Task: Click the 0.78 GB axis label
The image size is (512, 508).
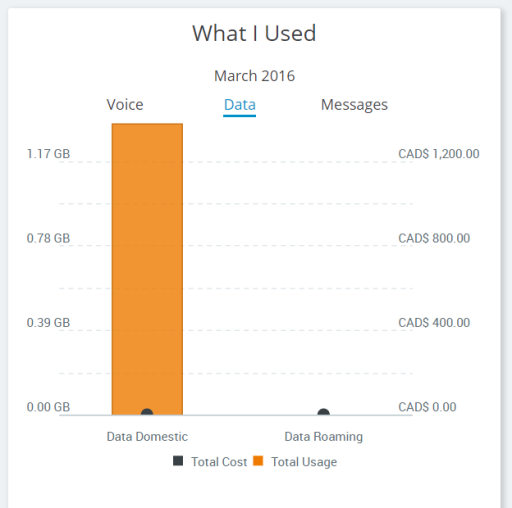Action: pyautogui.click(x=48, y=238)
